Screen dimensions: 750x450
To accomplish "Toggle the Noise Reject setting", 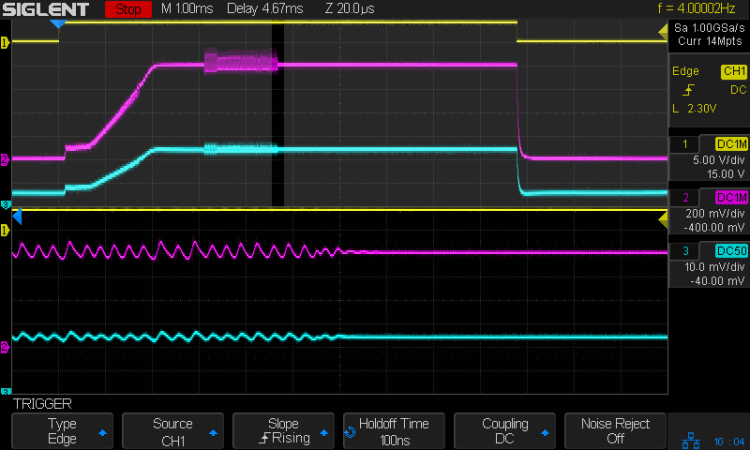I will click(615, 430).
